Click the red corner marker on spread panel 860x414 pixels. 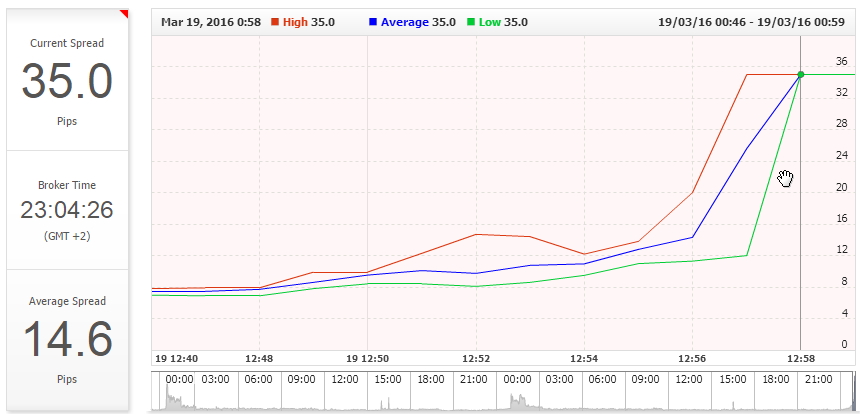coord(125,13)
